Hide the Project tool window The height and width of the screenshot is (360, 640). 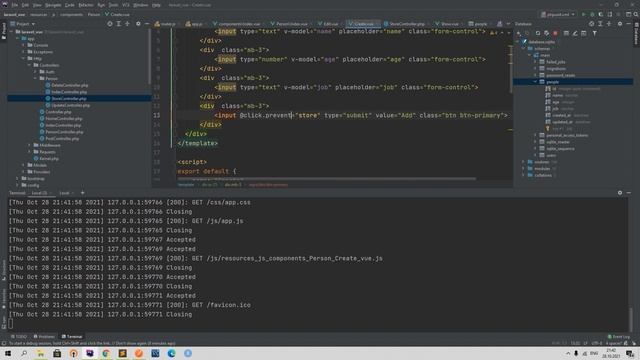(x=147, y=24)
